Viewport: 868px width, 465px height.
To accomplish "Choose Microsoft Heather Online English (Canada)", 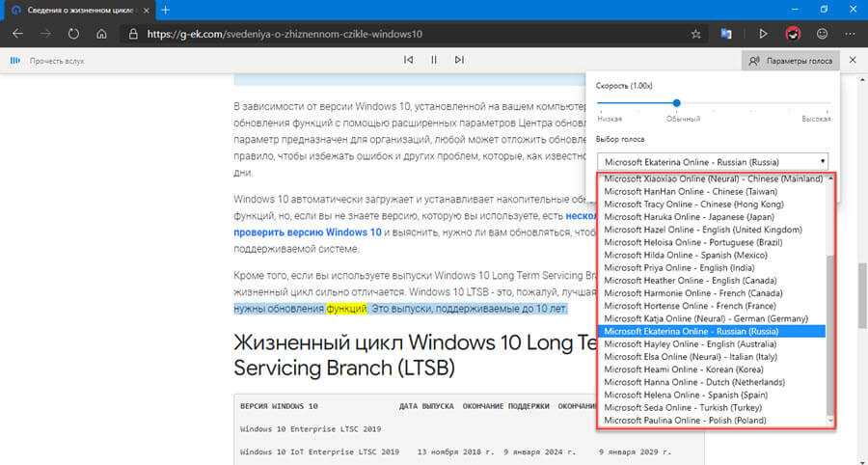I will point(712,281).
